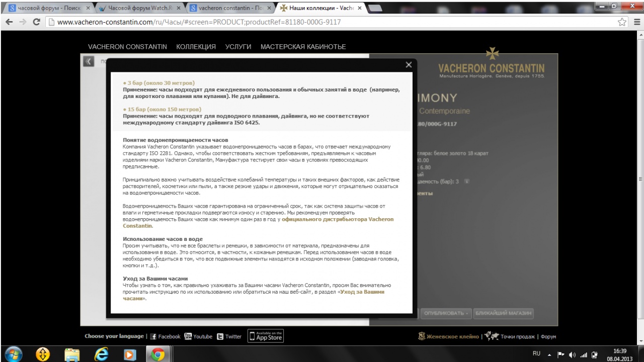The image size is (644, 362).
Task: Click the browser forward arrow
Action: (23, 22)
